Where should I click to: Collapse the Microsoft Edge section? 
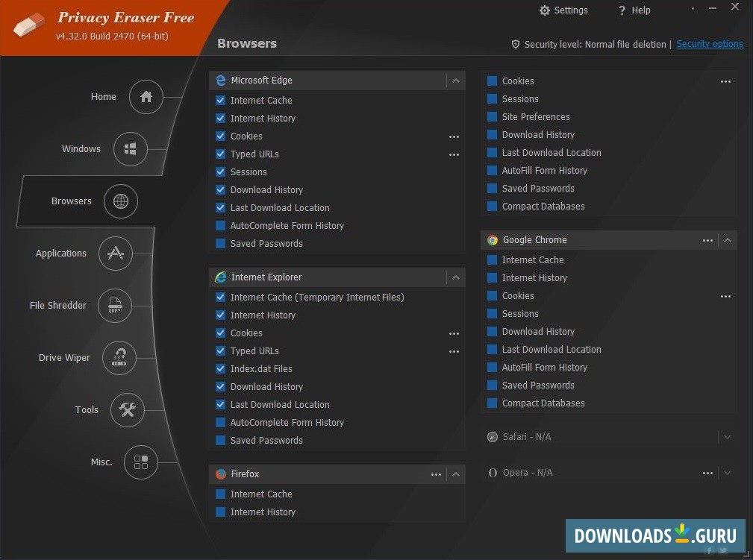455,81
